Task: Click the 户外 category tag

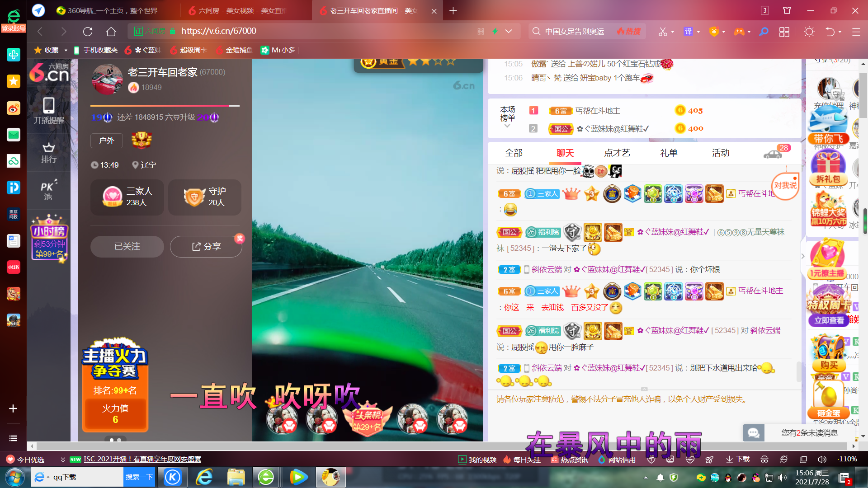Action: tap(107, 141)
